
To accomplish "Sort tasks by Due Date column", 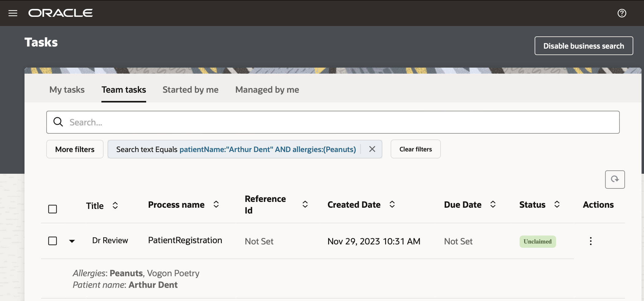I will (493, 204).
